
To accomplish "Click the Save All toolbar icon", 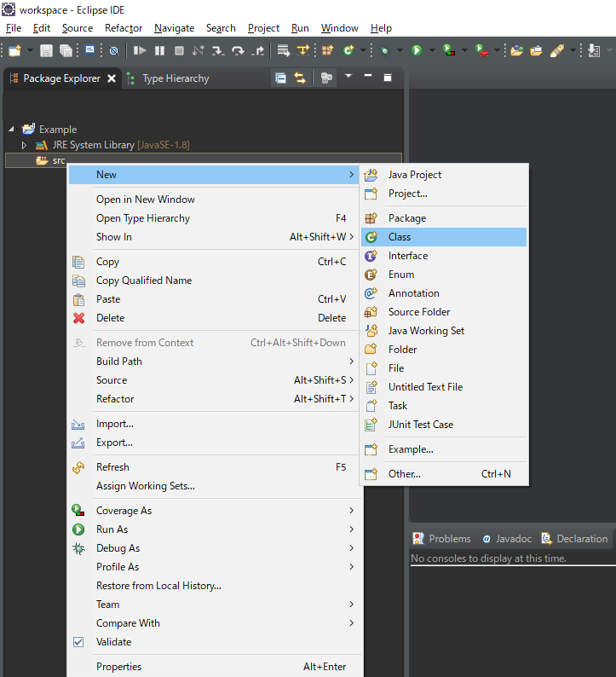I will tap(66, 50).
